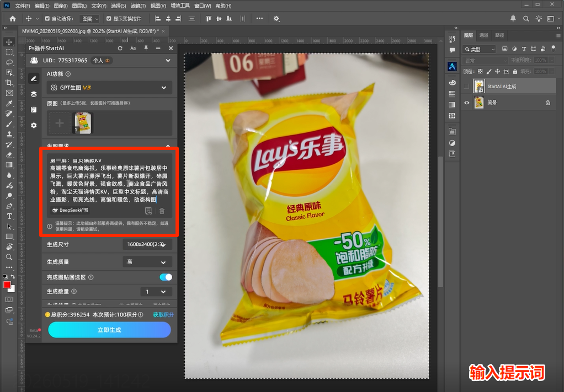Screen dimensions: 564x392
Task: Open the layer filter 类型 dropdown
Action: (480, 49)
